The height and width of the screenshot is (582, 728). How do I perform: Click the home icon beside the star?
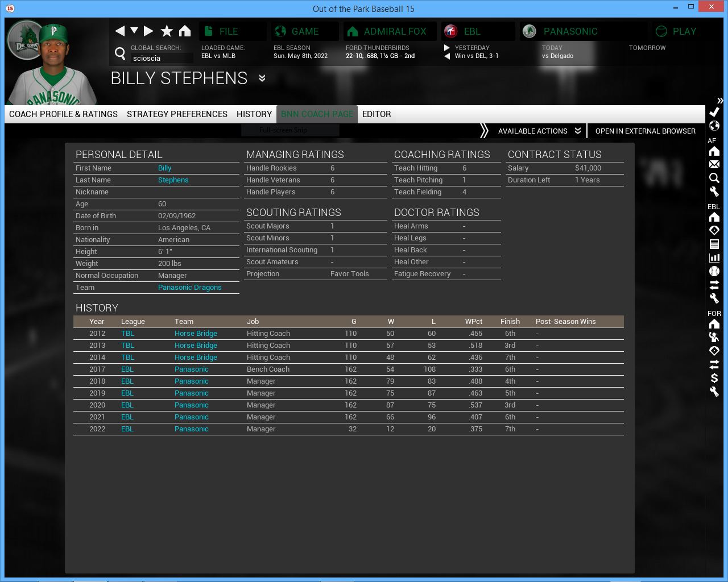point(185,31)
